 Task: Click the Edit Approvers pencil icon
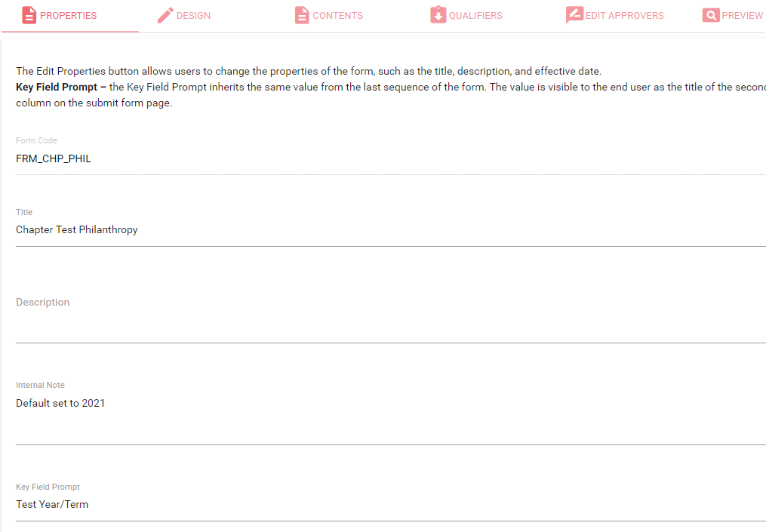pos(574,15)
